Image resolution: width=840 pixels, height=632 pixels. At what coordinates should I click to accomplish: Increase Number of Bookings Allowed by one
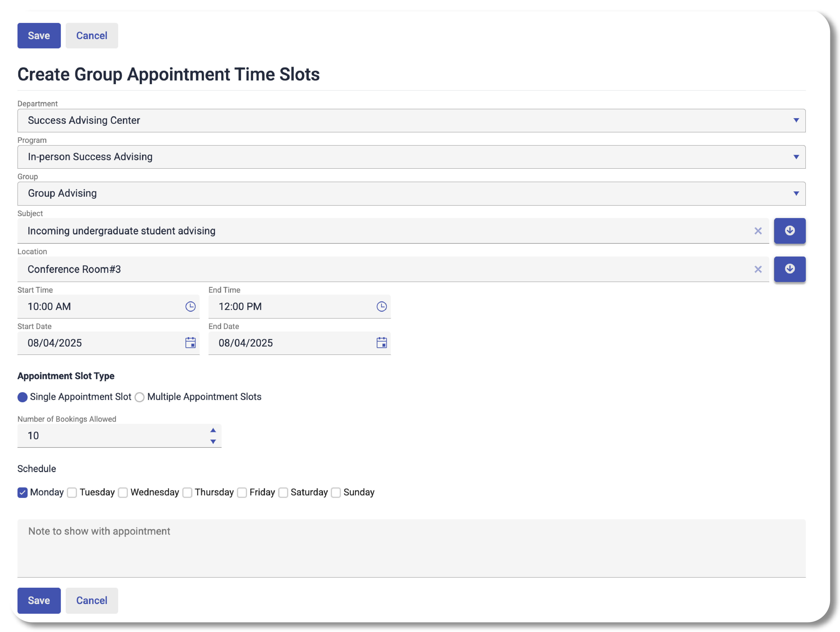tap(213, 430)
